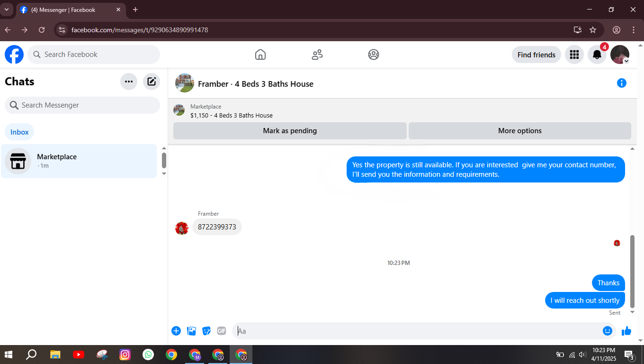The height and width of the screenshot is (364, 644).
Task: Open WhatsApp from the taskbar
Action: pos(148,355)
